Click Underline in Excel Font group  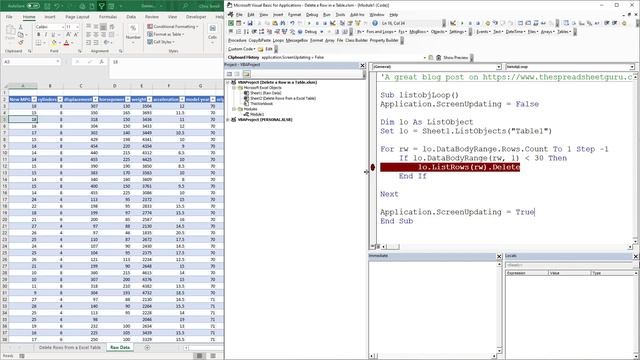click(x=53, y=35)
